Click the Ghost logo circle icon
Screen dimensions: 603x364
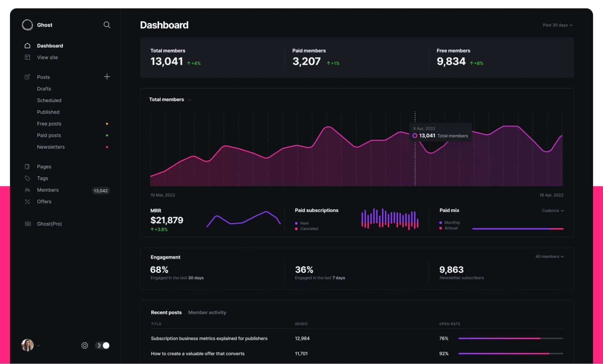27,25
